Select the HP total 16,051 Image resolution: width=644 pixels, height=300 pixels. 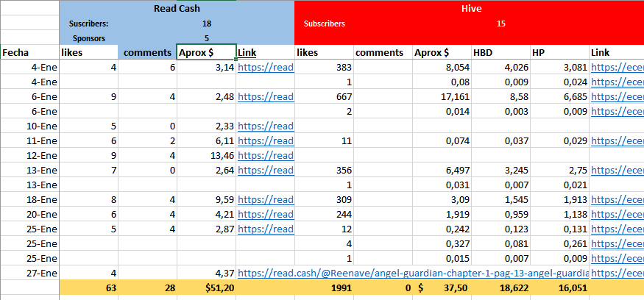[x=560, y=288]
